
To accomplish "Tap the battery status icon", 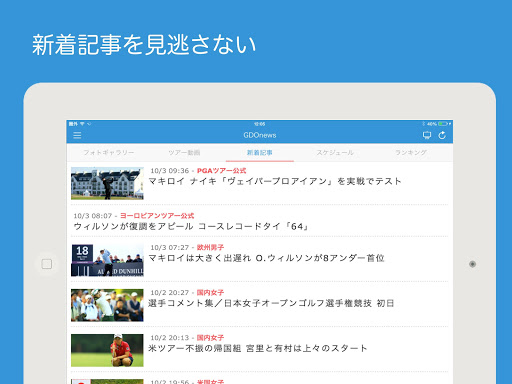I will 443,124.
